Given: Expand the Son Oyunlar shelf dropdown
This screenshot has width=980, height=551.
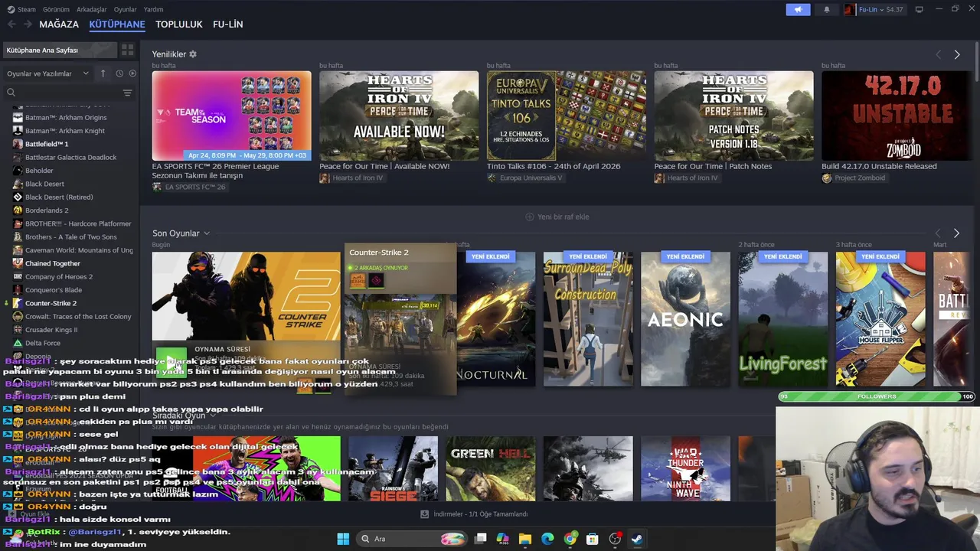Looking at the screenshot, I should coord(207,233).
